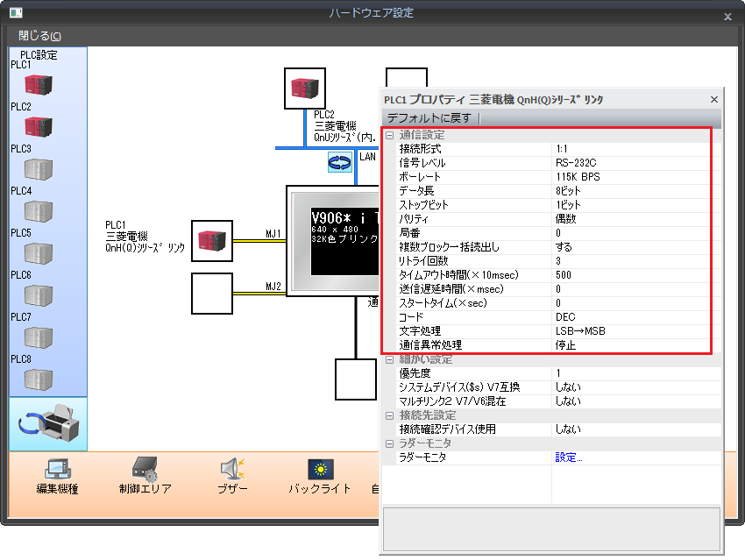
Task: Collapse the 細かい設定 section
Action: pos(390,360)
